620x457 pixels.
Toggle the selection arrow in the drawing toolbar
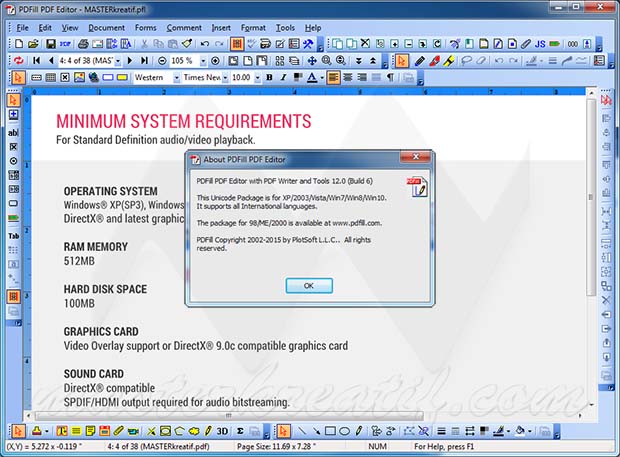283,431
